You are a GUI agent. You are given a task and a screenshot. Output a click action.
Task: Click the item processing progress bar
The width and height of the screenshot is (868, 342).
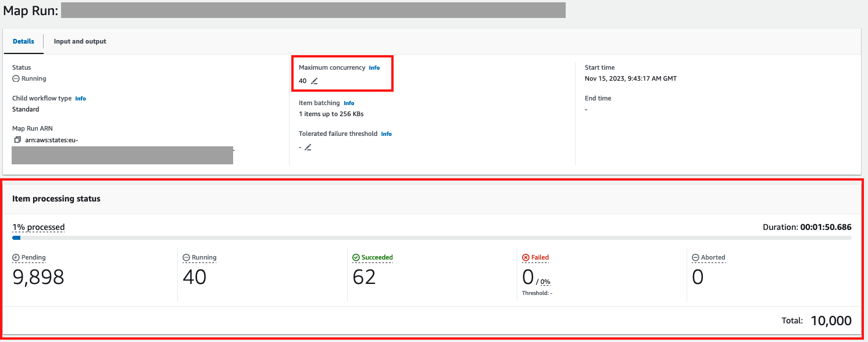[432, 237]
